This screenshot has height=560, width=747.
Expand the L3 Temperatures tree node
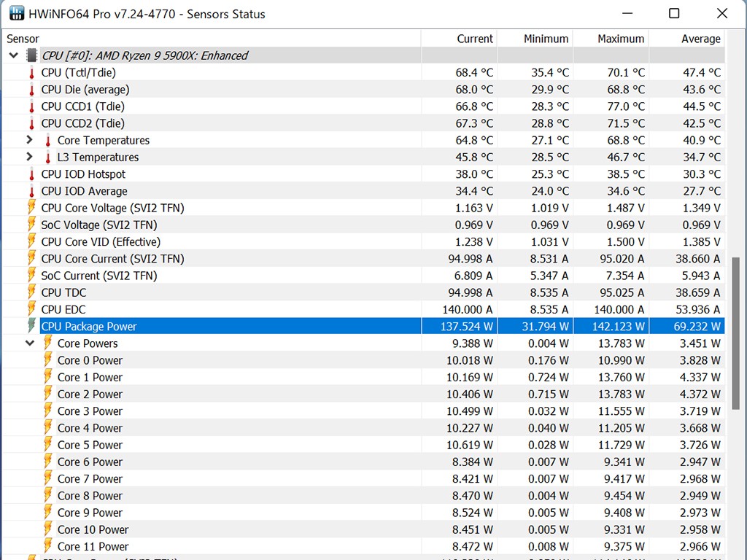click(x=30, y=157)
